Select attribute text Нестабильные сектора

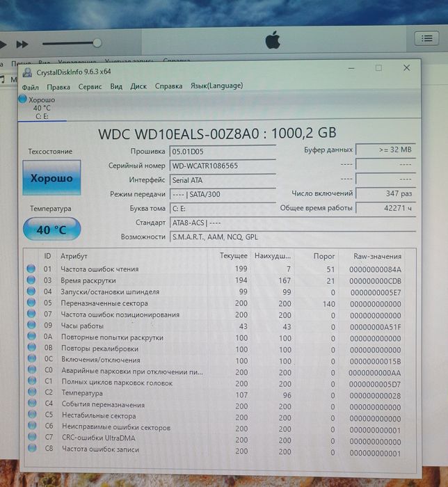pos(99,415)
